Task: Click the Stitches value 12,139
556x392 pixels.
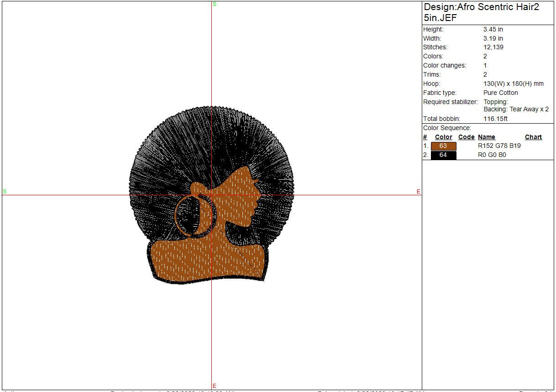Action: [493, 47]
